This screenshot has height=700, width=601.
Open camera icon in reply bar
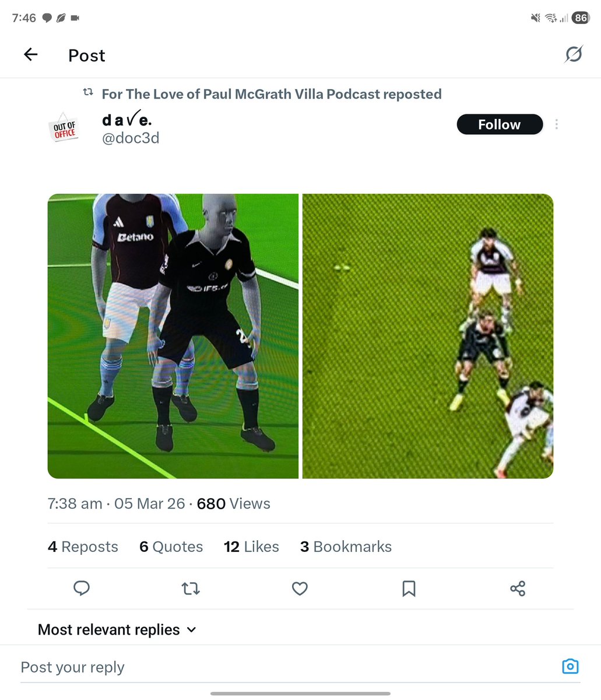570,666
